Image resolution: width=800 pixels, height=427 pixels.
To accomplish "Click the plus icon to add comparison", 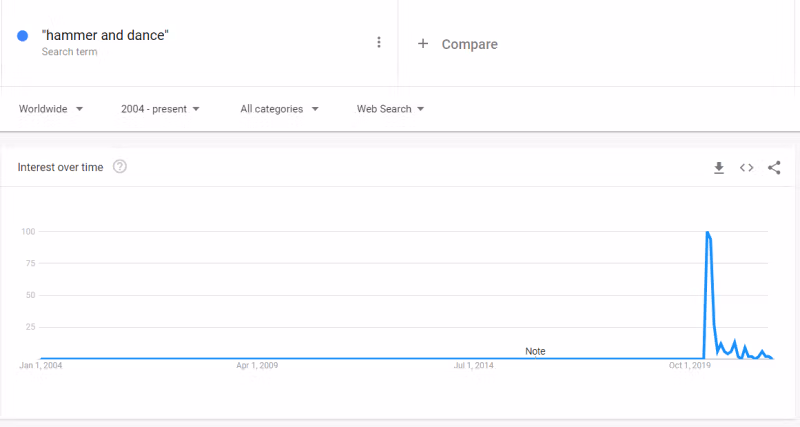I will point(423,44).
